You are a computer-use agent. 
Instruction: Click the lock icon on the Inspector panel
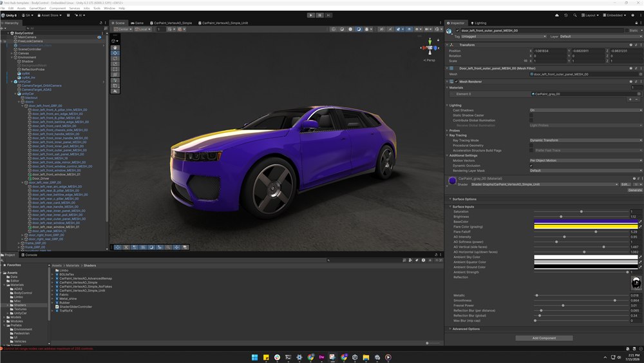(x=637, y=23)
